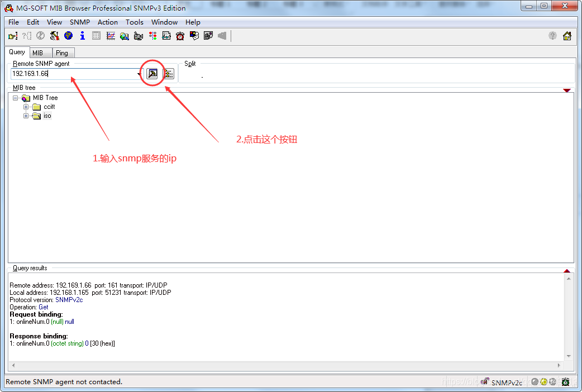Click the document with graph toolbar icon

pos(166,36)
